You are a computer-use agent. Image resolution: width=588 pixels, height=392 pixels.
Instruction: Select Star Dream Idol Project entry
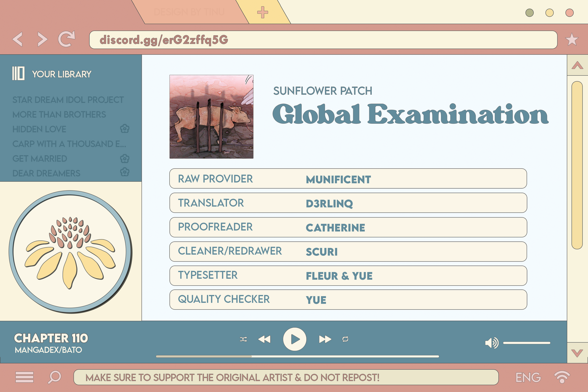[68, 100]
